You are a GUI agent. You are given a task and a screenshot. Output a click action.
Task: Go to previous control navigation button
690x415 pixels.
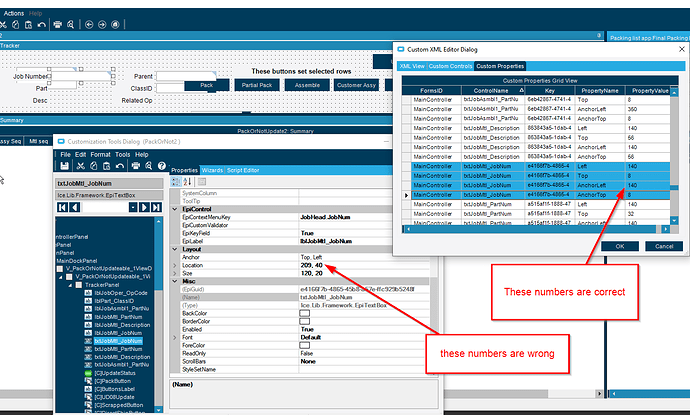point(75,207)
